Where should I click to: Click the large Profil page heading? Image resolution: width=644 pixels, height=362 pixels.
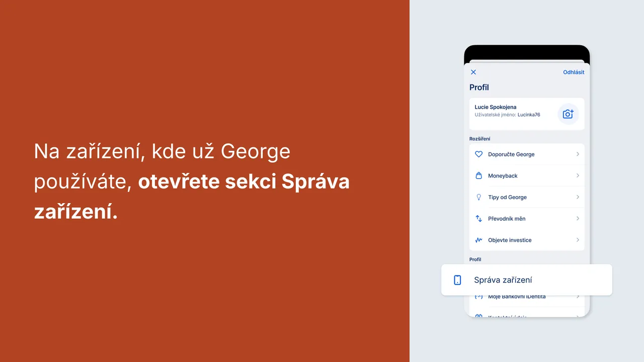479,87
